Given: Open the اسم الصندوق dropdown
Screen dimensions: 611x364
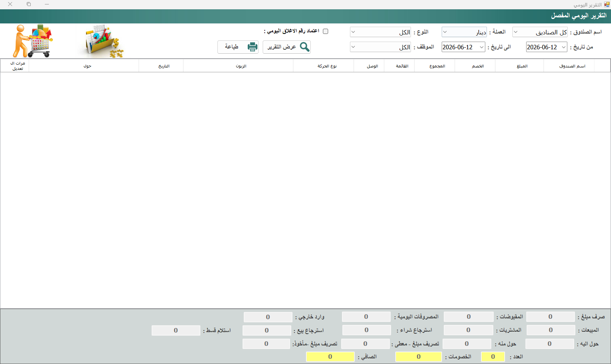Looking at the screenshot, I should tap(540, 32).
